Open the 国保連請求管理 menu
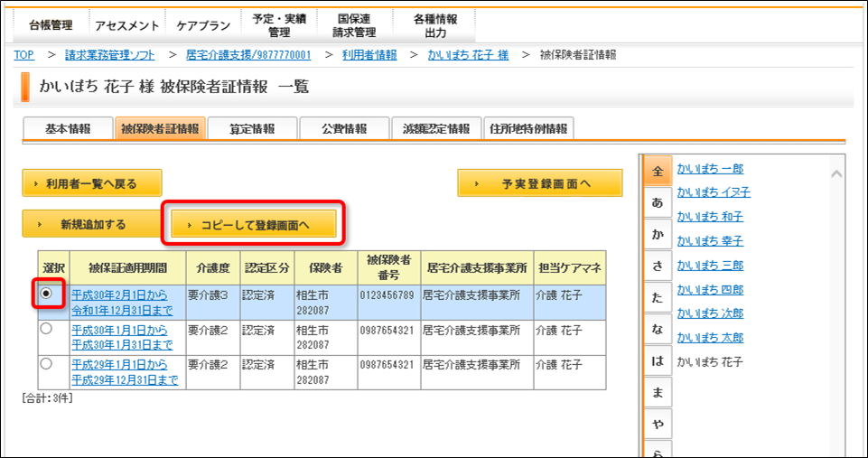This screenshot has height=458, width=868. [x=354, y=25]
